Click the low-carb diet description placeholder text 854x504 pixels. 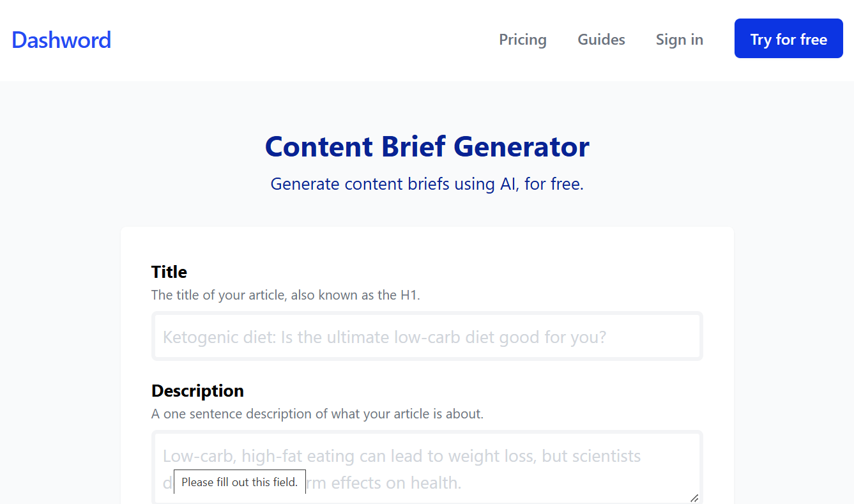pyautogui.click(x=402, y=455)
